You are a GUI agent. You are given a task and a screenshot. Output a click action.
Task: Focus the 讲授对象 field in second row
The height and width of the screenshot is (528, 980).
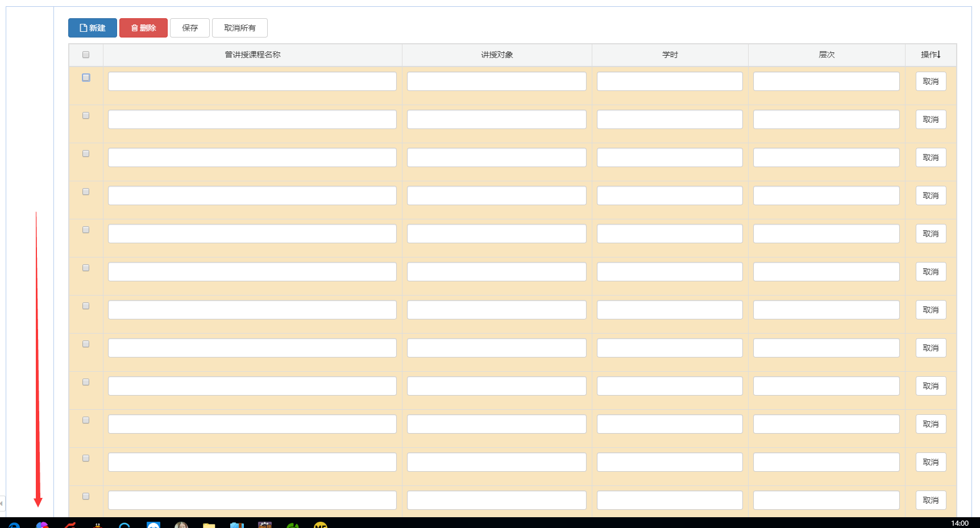(497, 119)
